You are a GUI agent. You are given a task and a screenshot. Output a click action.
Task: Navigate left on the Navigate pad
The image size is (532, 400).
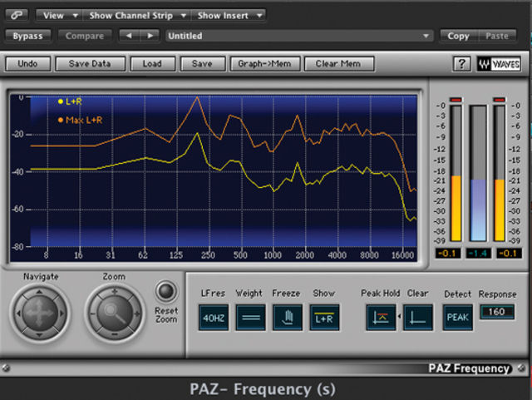point(18,313)
